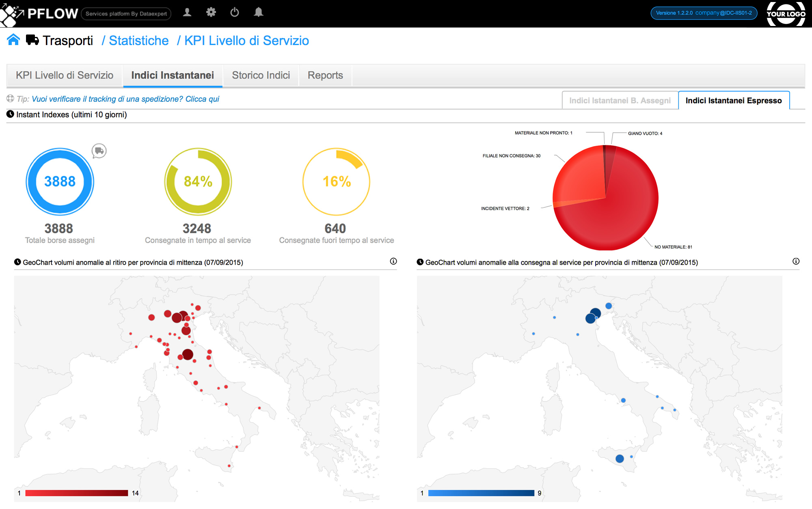Click KPI Livello di Servizio breadcrumb
The height and width of the screenshot is (509, 812).
pos(246,41)
